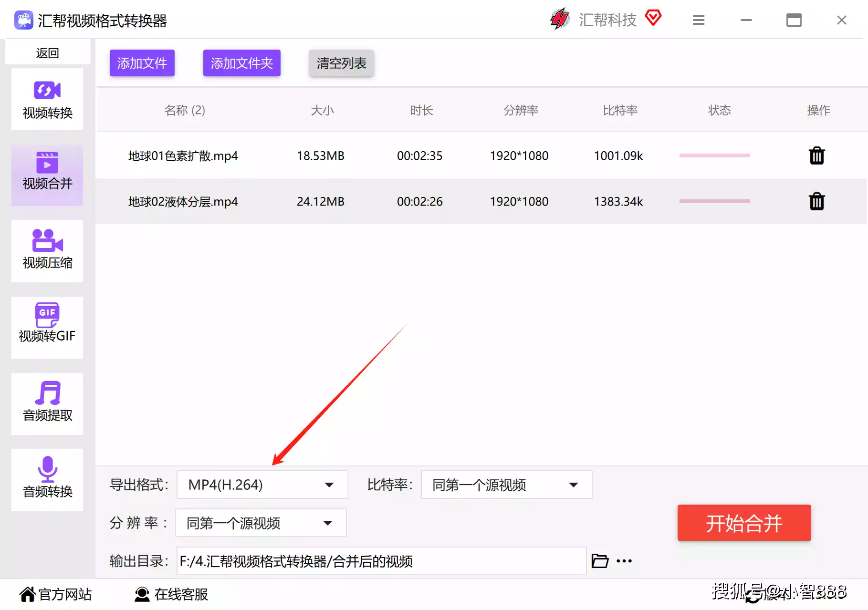Screen dimensions: 868x610
Task: Click the 1383.34k bitrate cell
Action: coord(618,202)
